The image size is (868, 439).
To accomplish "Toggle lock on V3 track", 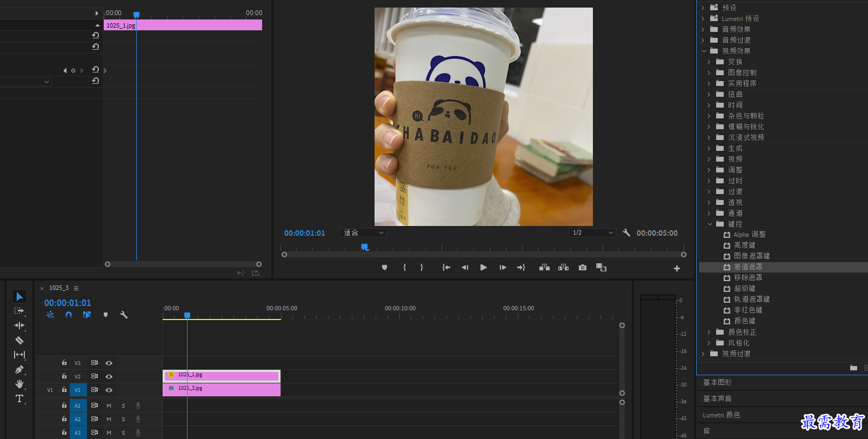I will 64,363.
